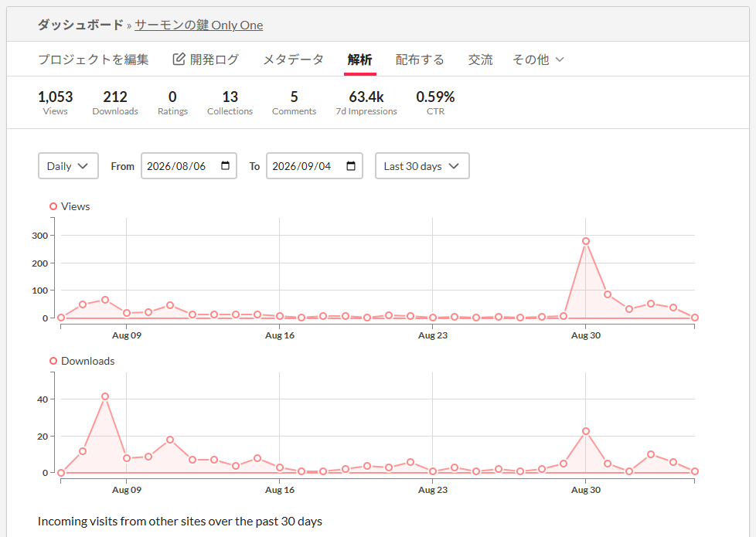Go to ダッシュボード breadcrumb
The height and width of the screenshot is (537, 756).
coord(80,25)
